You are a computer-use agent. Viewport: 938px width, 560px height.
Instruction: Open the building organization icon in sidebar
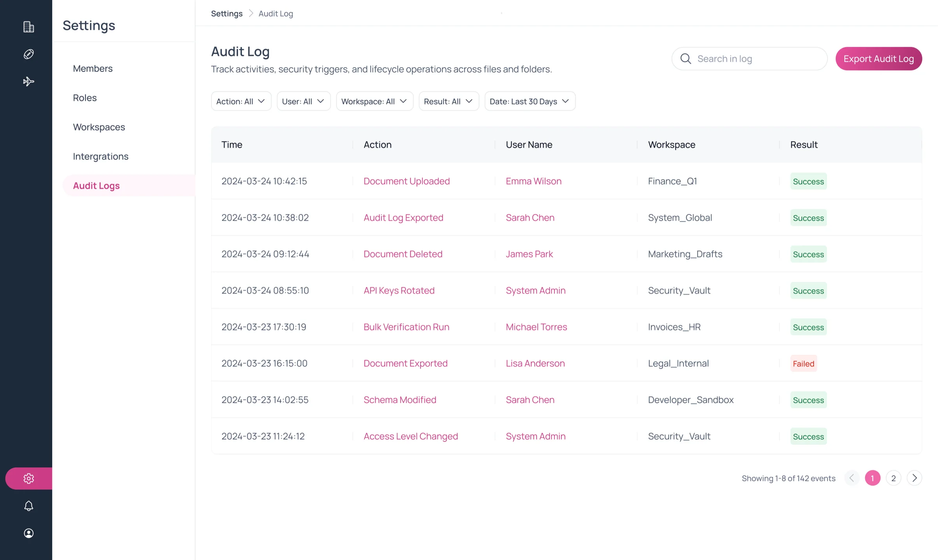[29, 27]
